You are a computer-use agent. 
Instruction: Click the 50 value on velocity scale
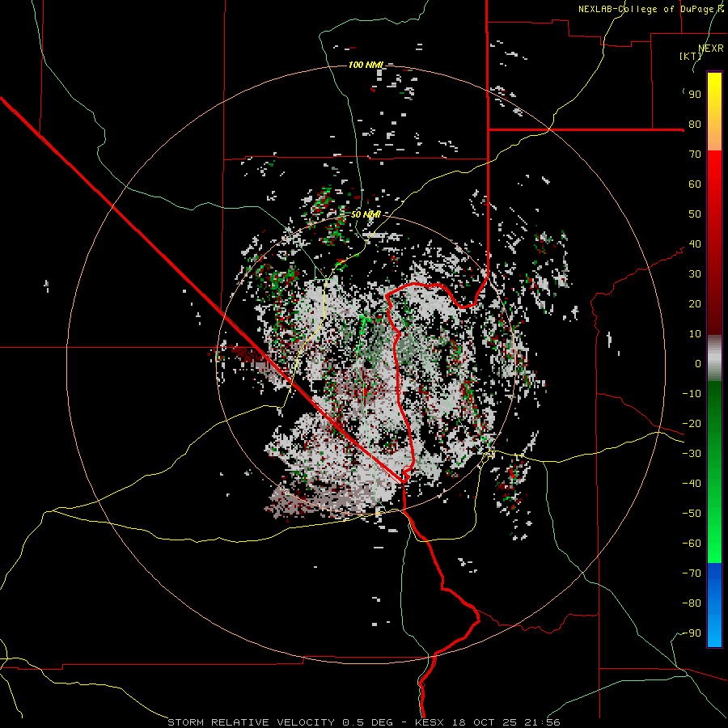695,214
